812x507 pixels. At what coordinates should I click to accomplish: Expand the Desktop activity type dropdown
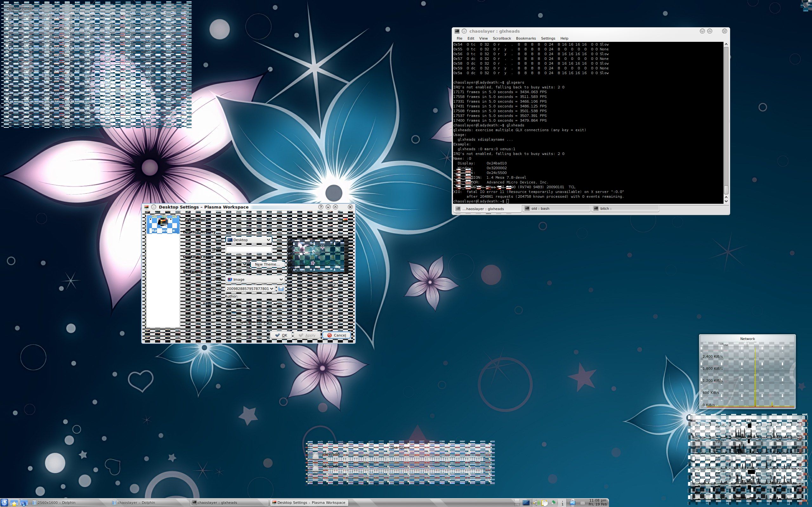[x=249, y=240]
